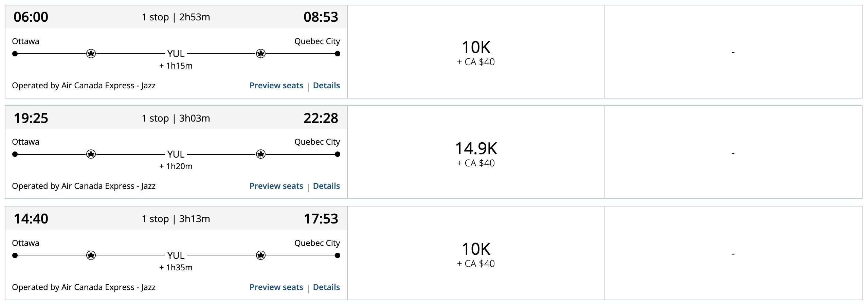The width and height of the screenshot is (868, 305).
Task: Click second Air Canada leaf icon on 19:25 flight
Action: (x=261, y=154)
